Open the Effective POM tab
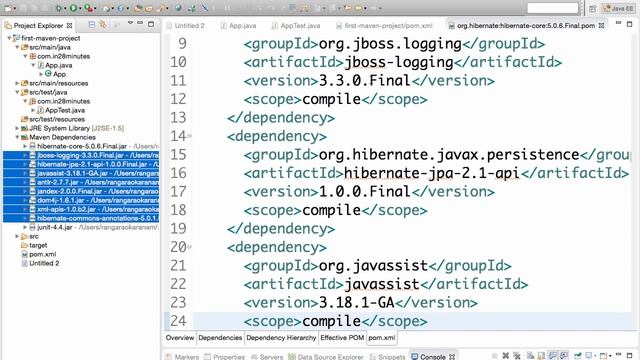Viewport: 640px width, 360px height. coord(342,338)
